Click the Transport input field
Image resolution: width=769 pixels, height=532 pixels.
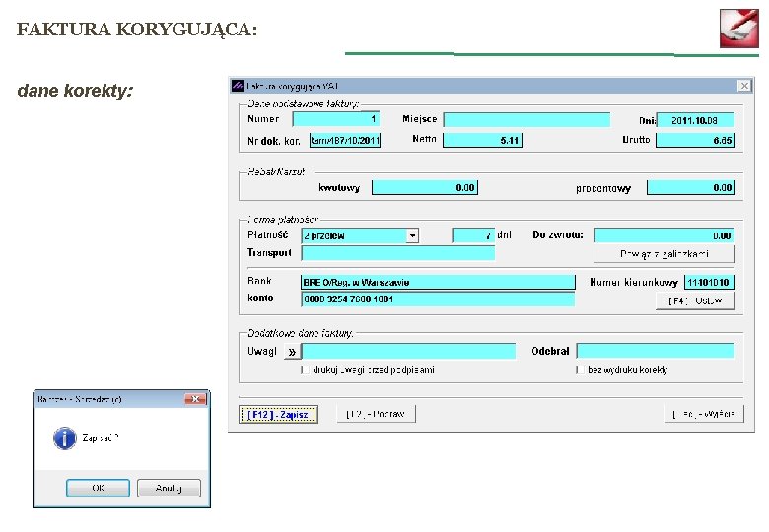click(x=397, y=253)
